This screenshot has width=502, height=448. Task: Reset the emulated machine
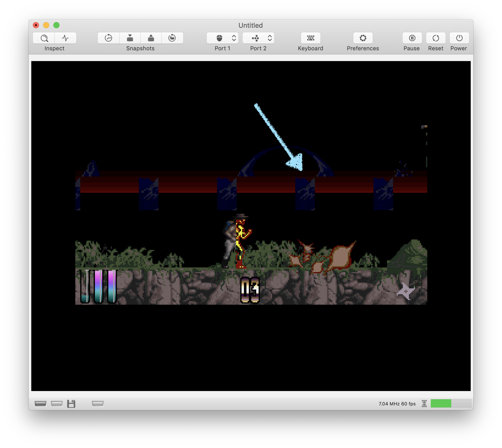[x=436, y=38]
